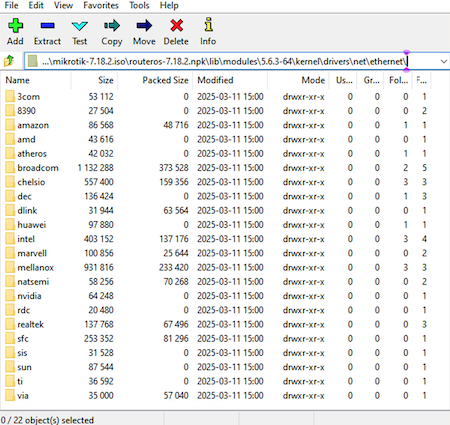This screenshot has height=425, width=450.
Task: Click the via folder name
Action: click(23, 396)
